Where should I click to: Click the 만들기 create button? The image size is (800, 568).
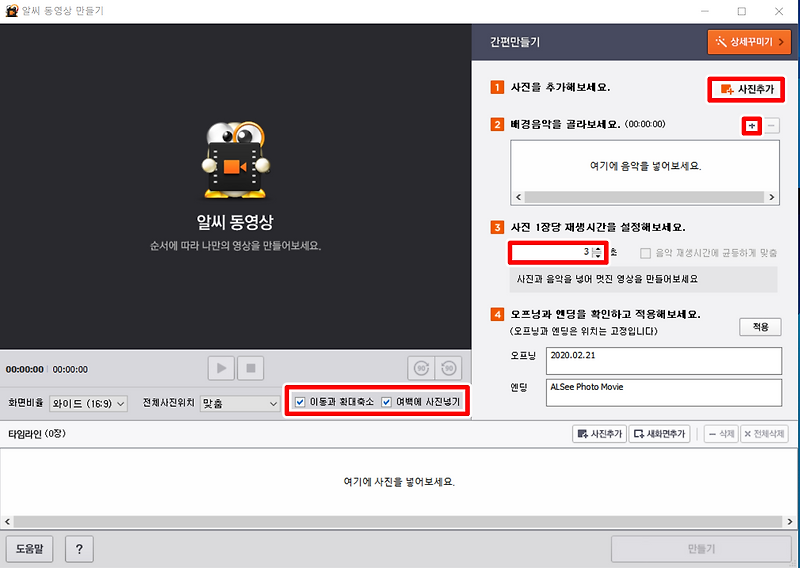click(x=701, y=549)
